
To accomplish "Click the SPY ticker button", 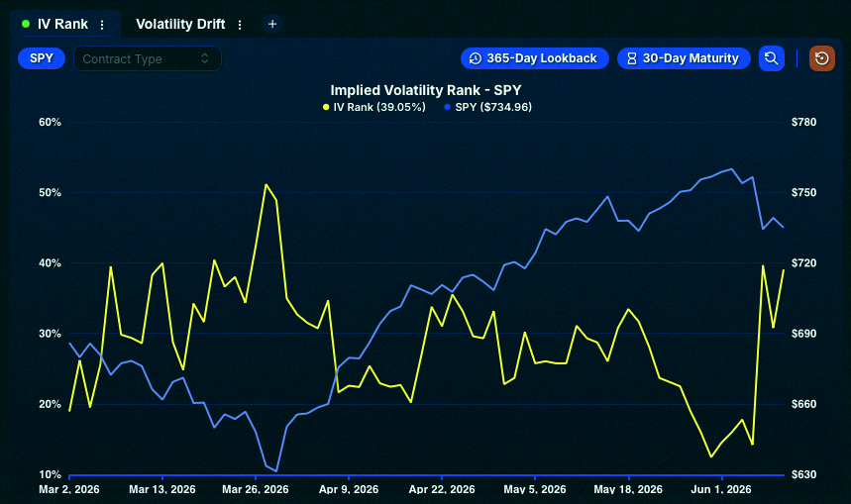I will point(42,58).
